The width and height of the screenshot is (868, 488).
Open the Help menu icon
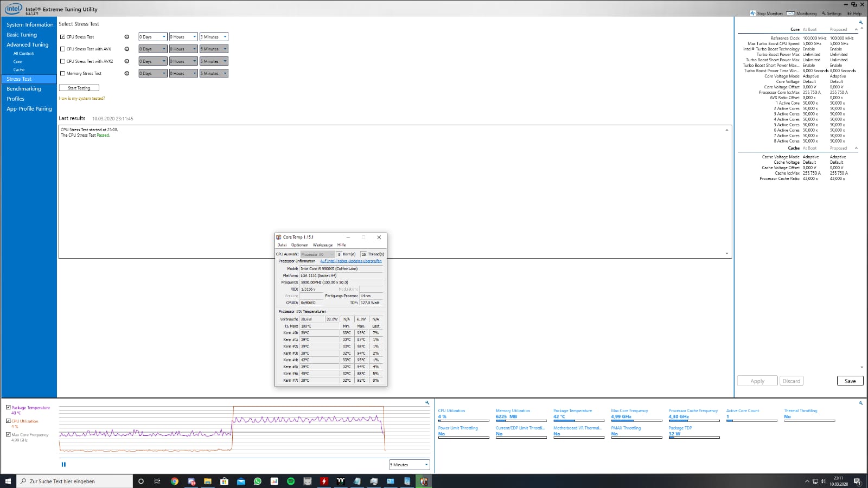pyautogui.click(x=850, y=14)
